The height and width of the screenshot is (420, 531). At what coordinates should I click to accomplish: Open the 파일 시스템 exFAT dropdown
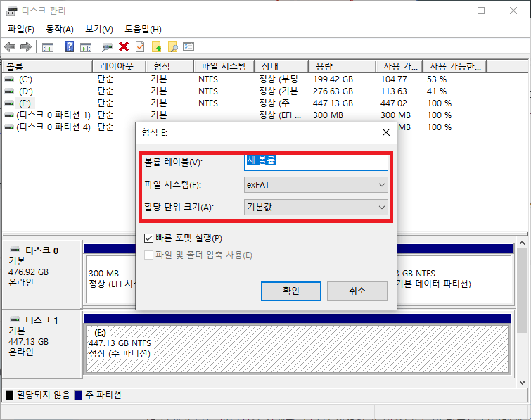pyautogui.click(x=316, y=185)
